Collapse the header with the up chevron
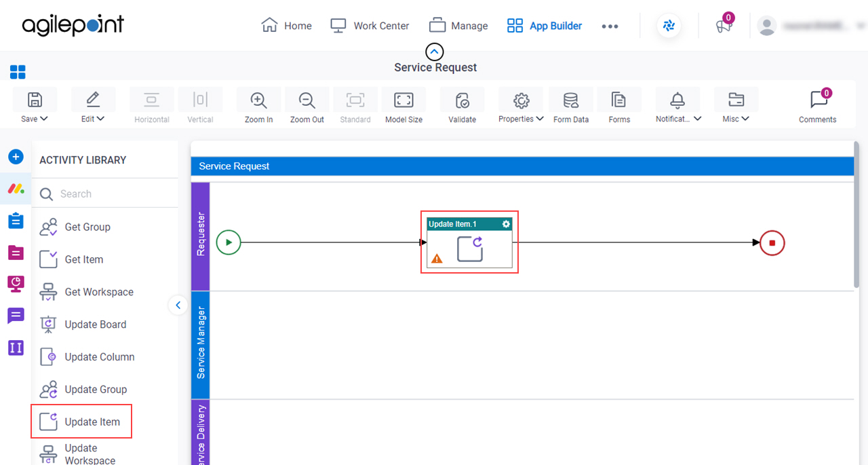868x465 pixels. click(x=434, y=52)
